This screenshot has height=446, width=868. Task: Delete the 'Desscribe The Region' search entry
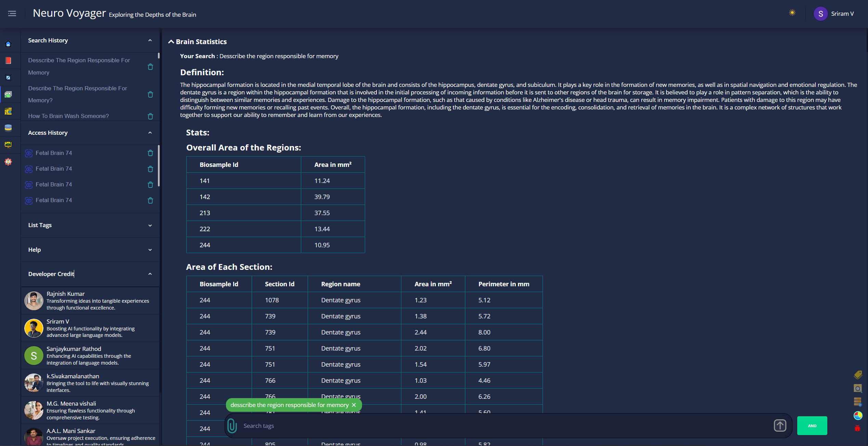click(x=150, y=67)
